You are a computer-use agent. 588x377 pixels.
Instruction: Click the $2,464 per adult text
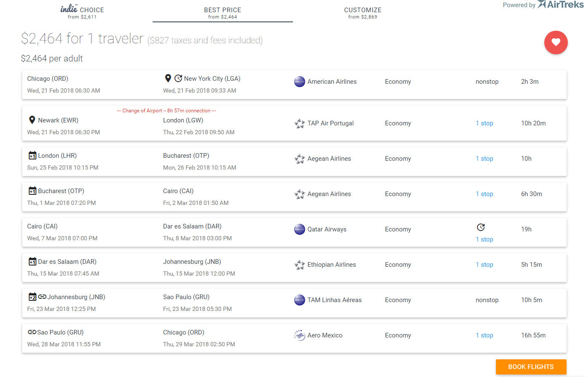pyautogui.click(x=52, y=58)
